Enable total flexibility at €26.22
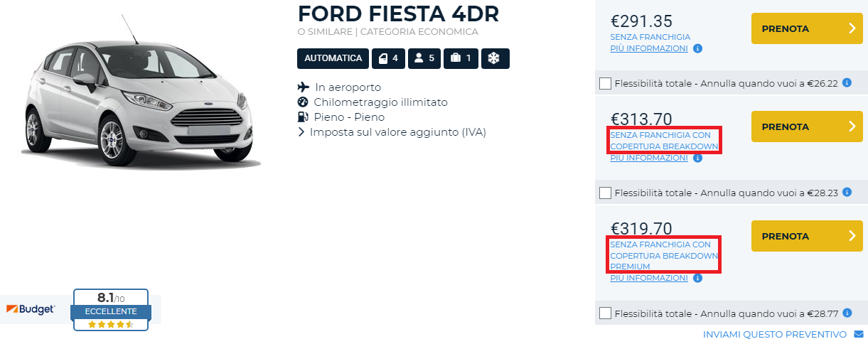 [x=605, y=84]
